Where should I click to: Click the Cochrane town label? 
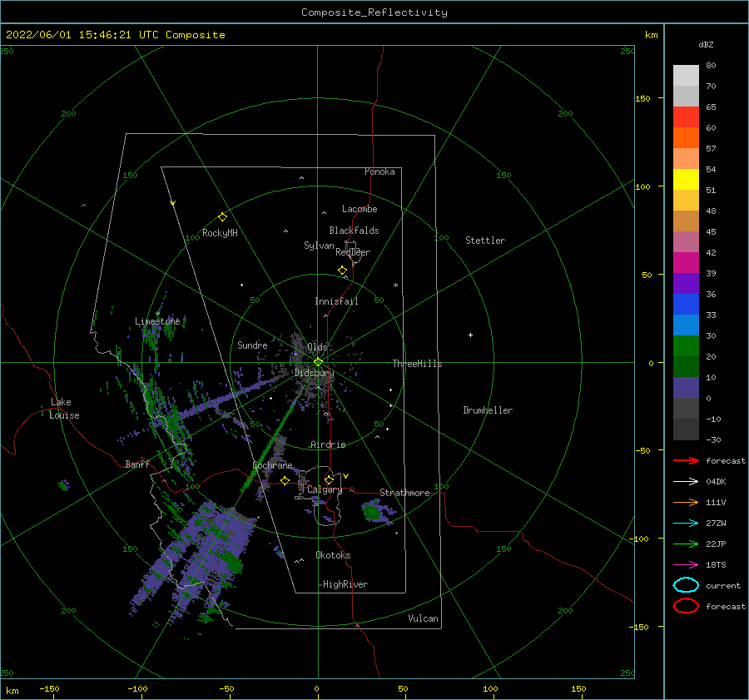click(272, 465)
